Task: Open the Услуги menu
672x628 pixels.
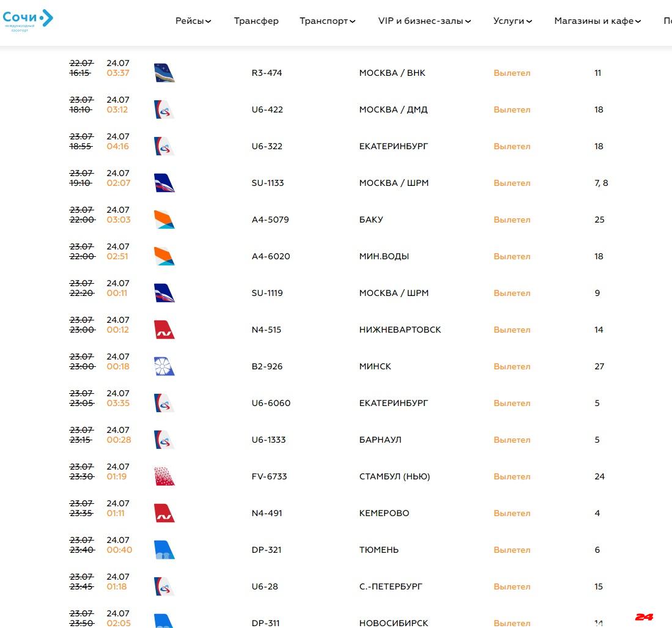Action: pos(512,21)
